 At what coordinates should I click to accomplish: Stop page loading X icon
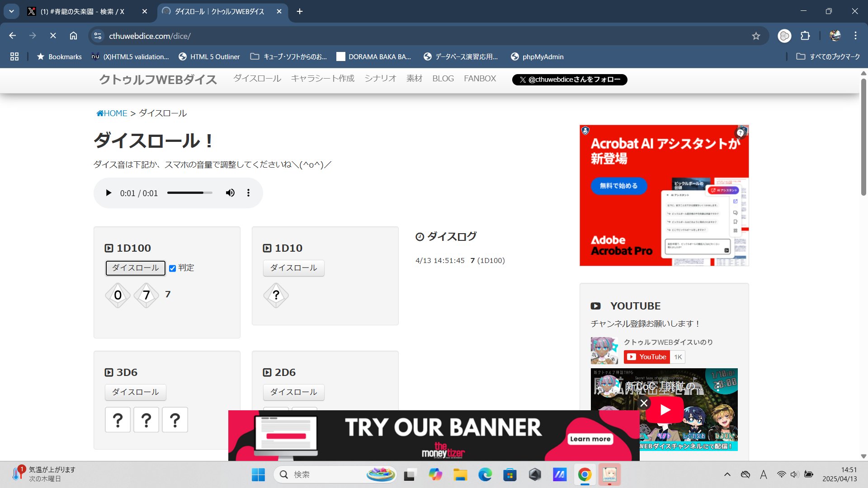(x=53, y=36)
